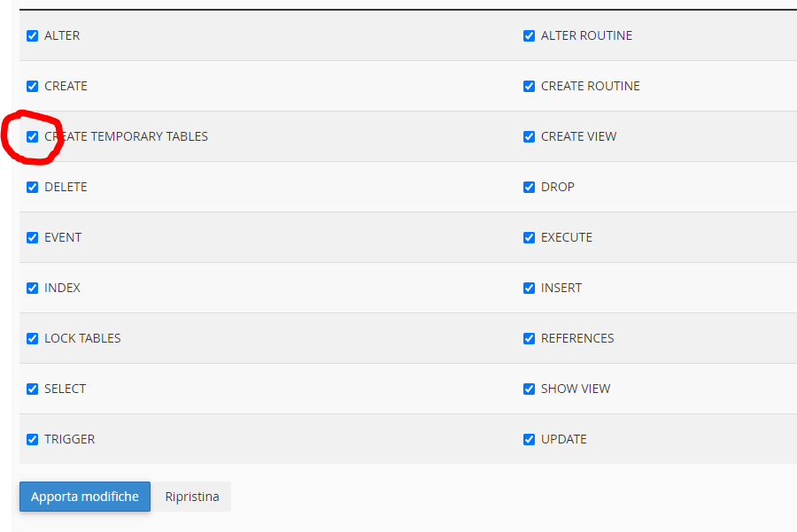Uncheck the CREATE TEMPORARY TABLES checkbox
The width and height of the screenshot is (797, 532).
(33, 136)
